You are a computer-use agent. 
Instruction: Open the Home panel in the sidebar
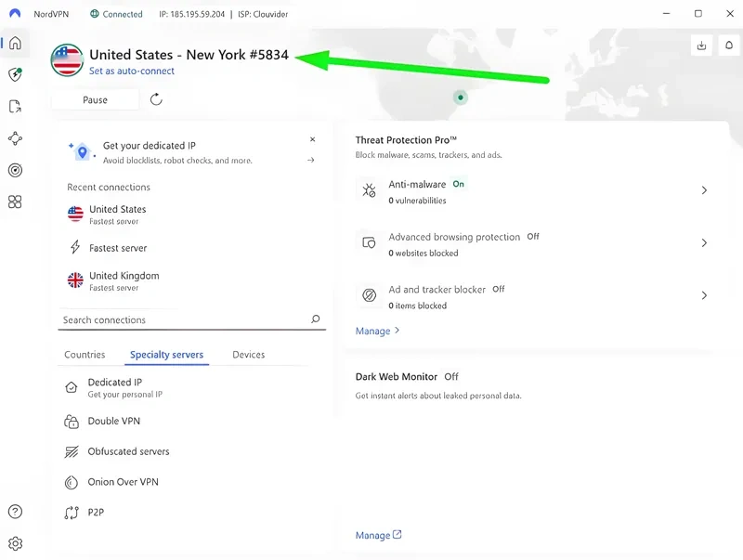(x=14, y=43)
